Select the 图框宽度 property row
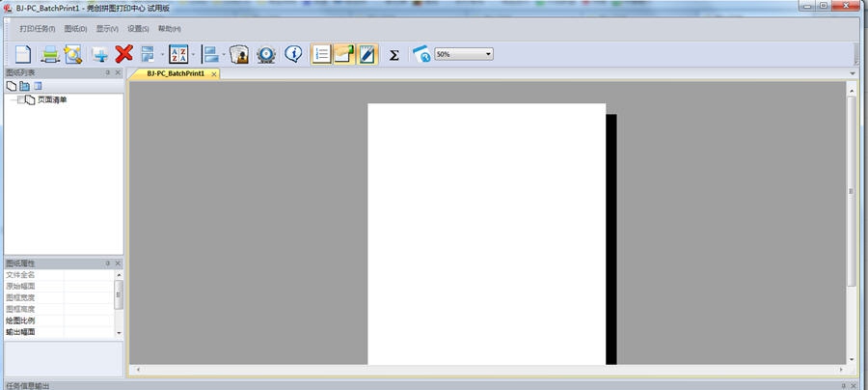868x390 pixels. 59,298
